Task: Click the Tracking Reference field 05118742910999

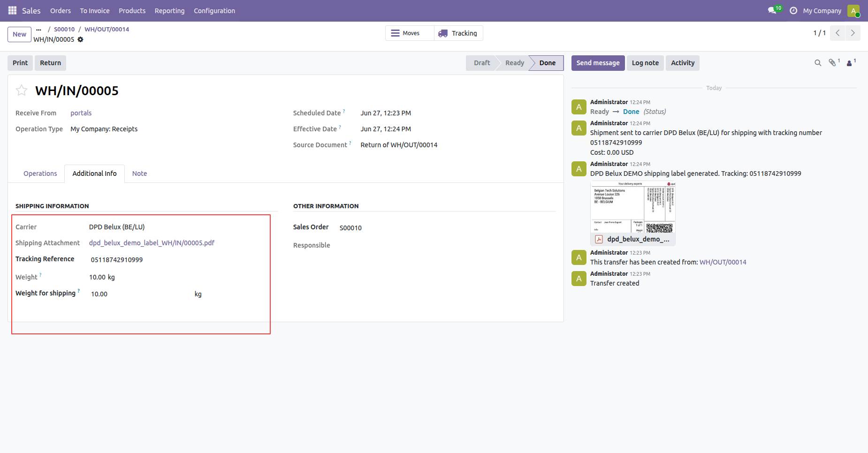Action: [117, 260]
